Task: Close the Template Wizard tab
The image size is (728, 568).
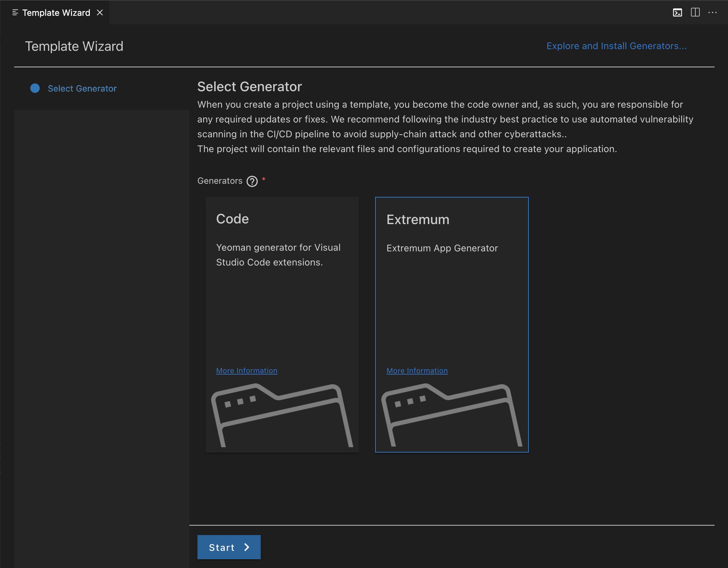Action: point(100,13)
